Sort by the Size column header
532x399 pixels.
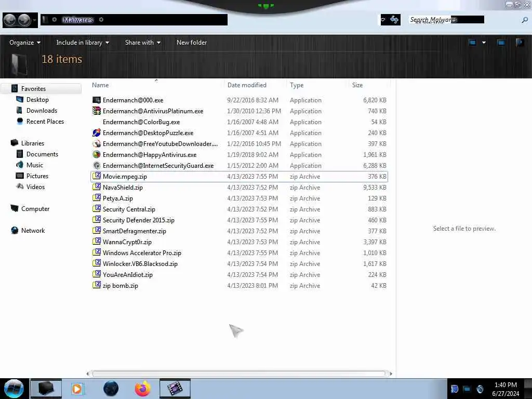coord(357,85)
